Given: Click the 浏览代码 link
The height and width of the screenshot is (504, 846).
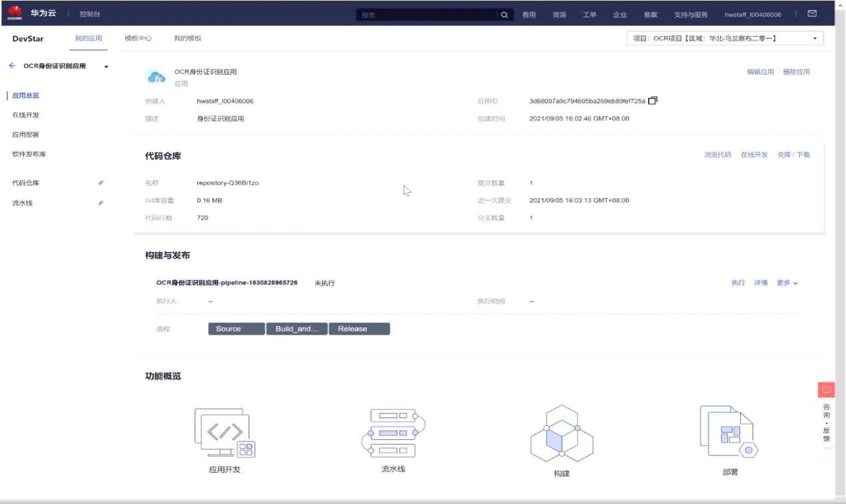Looking at the screenshot, I should click(718, 155).
